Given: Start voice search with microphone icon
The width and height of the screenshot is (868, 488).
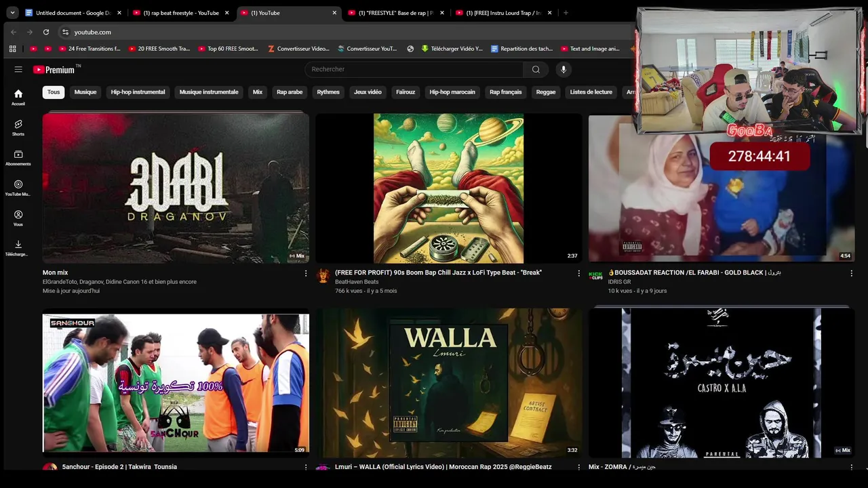Looking at the screenshot, I should [563, 69].
